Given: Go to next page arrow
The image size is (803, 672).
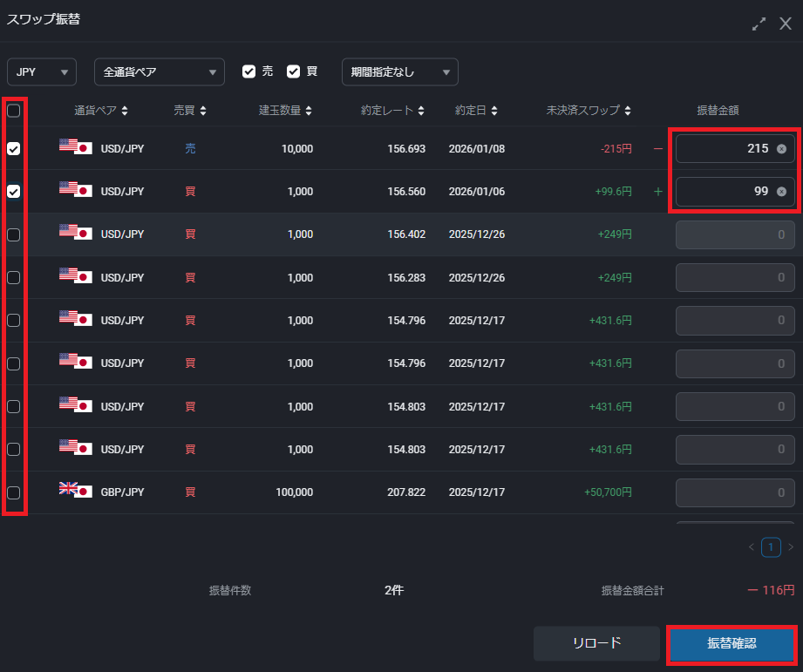Looking at the screenshot, I should pos(791,547).
